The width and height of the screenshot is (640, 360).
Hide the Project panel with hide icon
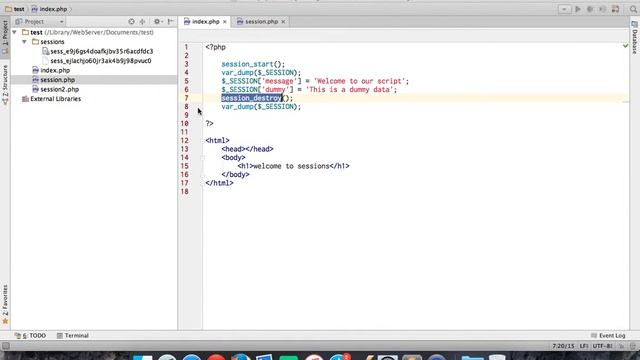(x=171, y=22)
